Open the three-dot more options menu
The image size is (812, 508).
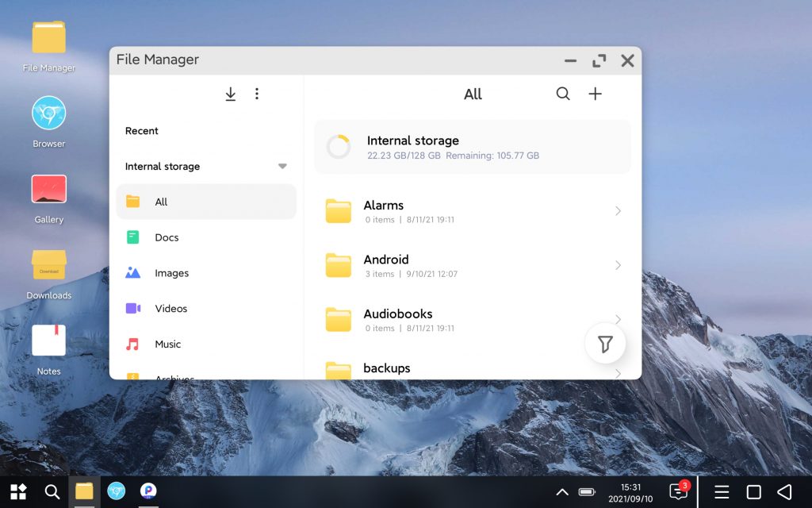click(257, 94)
